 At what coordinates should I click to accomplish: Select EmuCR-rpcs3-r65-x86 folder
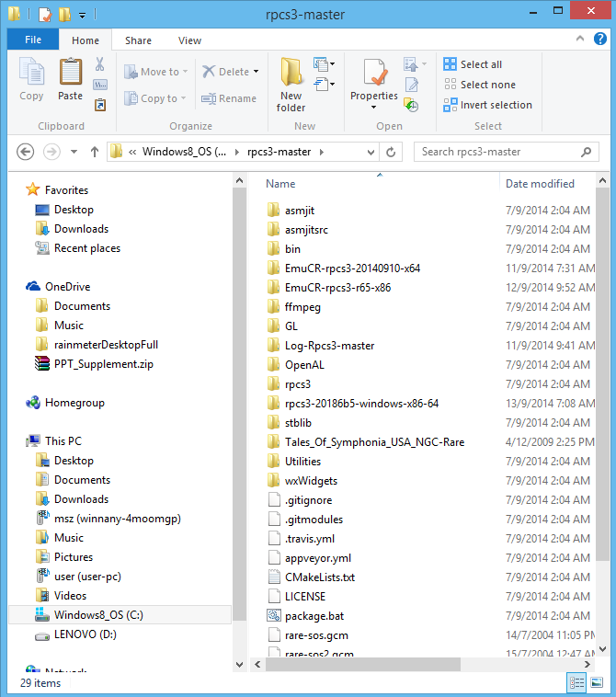[337, 288]
